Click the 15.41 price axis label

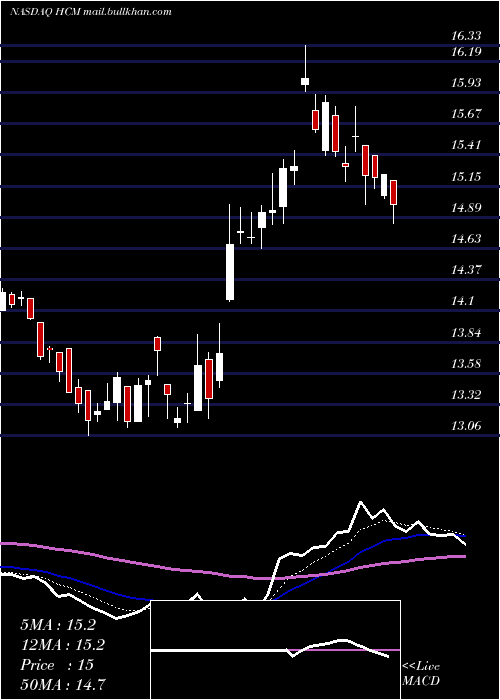click(x=466, y=145)
